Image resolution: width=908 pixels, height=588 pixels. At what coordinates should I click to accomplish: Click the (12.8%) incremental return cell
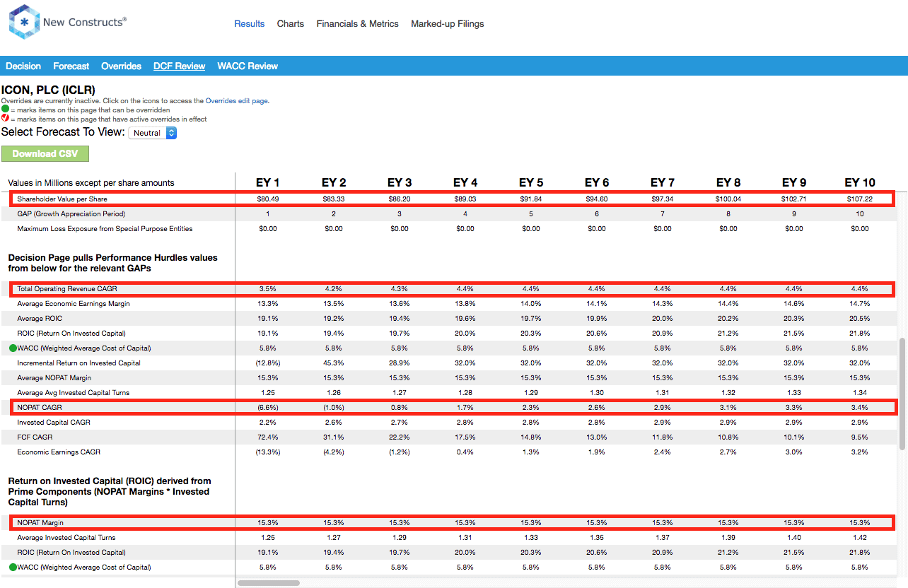click(268, 363)
